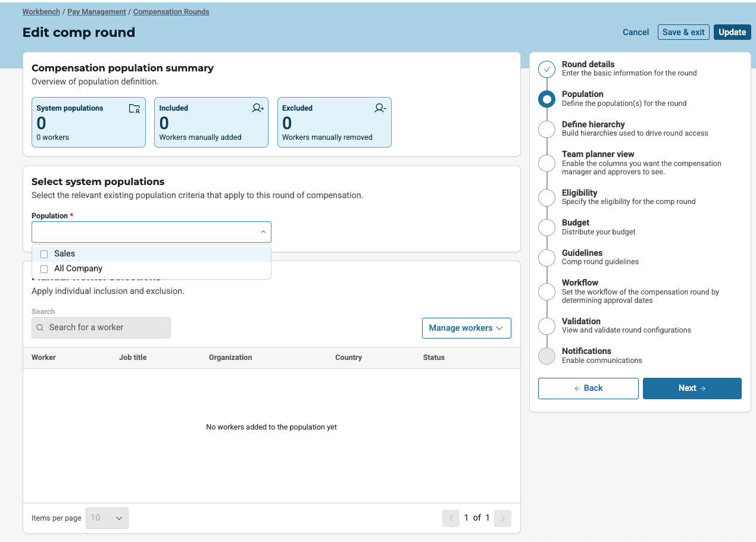Screen dimensions: 756x542
Task: Open the Eligibility step
Action: (x=579, y=193)
